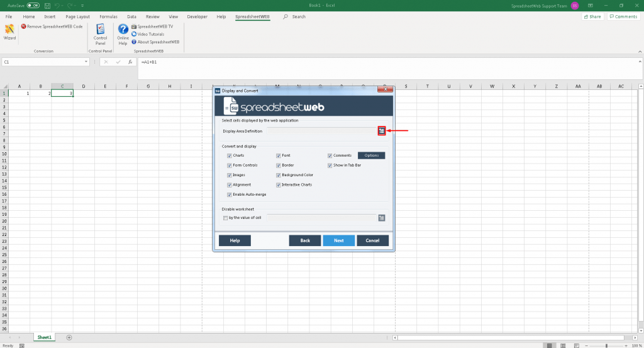Open the Name Box dropdown
Screen dimensions: 644x348
click(x=86, y=62)
